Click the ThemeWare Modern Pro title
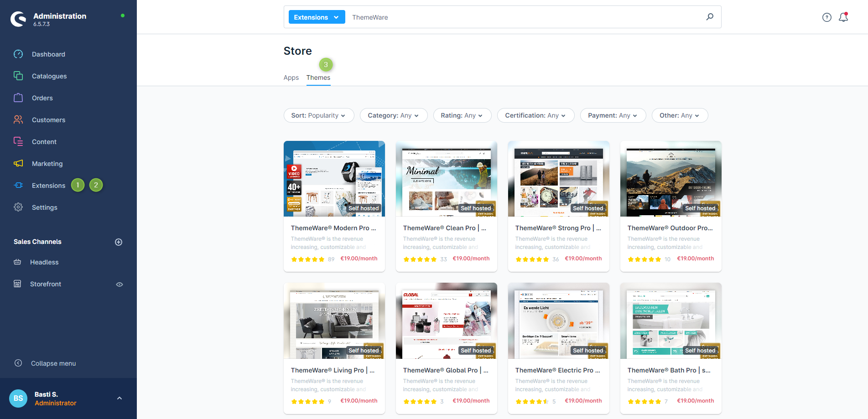This screenshot has width=868, height=419. (x=333, y=228)
